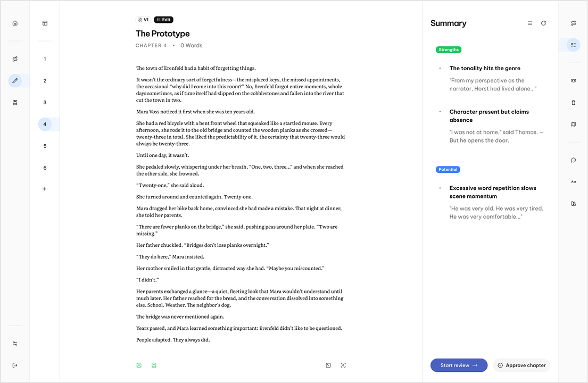Open settings sliders icon near bottom left
Image resolution: width=588 pixels, height=383 pixels.
[15, 344]
